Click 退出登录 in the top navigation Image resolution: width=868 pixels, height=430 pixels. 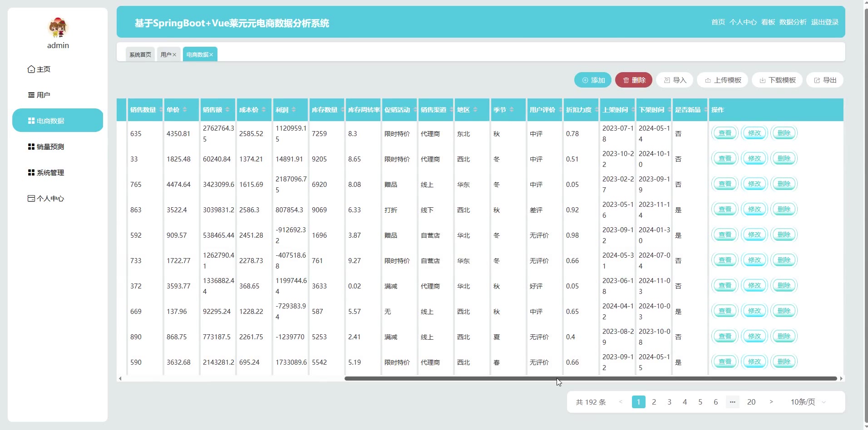click(824, 22)
